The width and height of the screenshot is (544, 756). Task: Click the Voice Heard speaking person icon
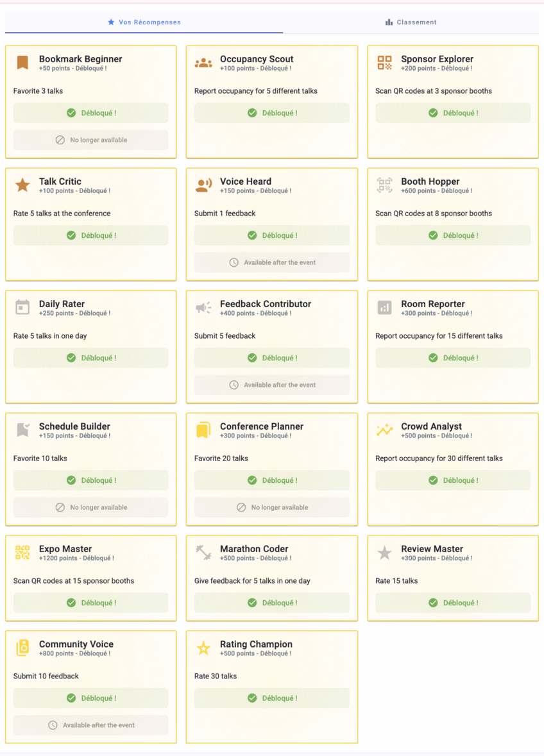coord(203,185)
